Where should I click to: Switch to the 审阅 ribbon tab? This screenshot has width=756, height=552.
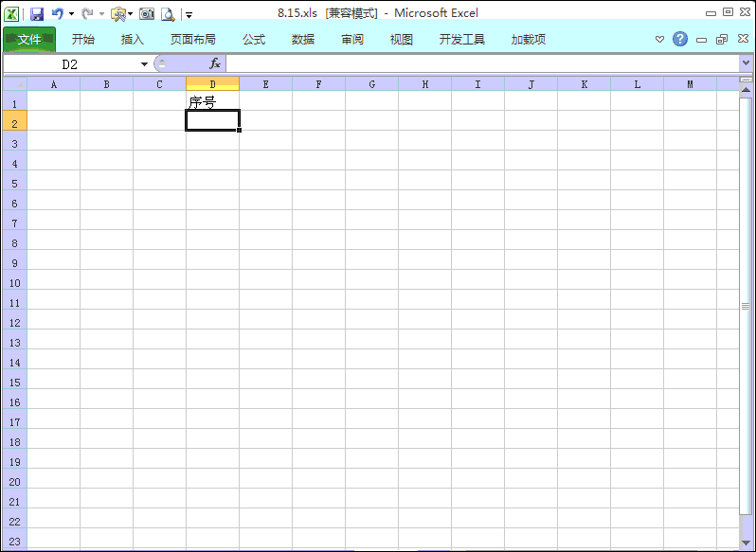point(352,39)
